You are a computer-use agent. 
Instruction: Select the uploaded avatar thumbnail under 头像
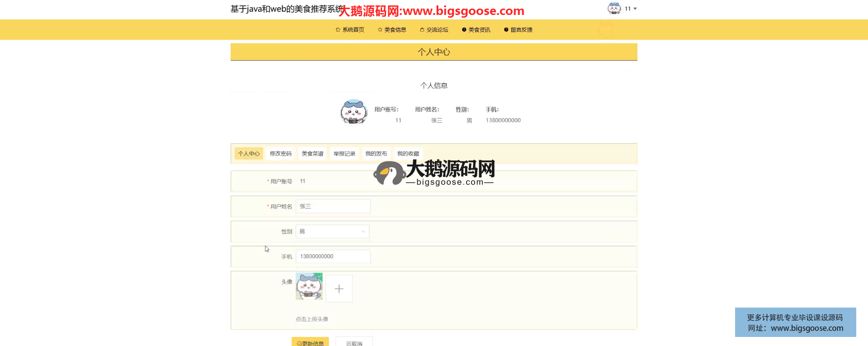tap(309, 286)
